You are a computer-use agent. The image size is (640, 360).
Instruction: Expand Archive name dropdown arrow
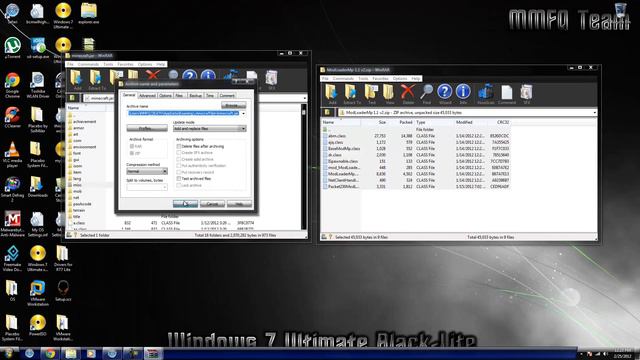(243, 113)
